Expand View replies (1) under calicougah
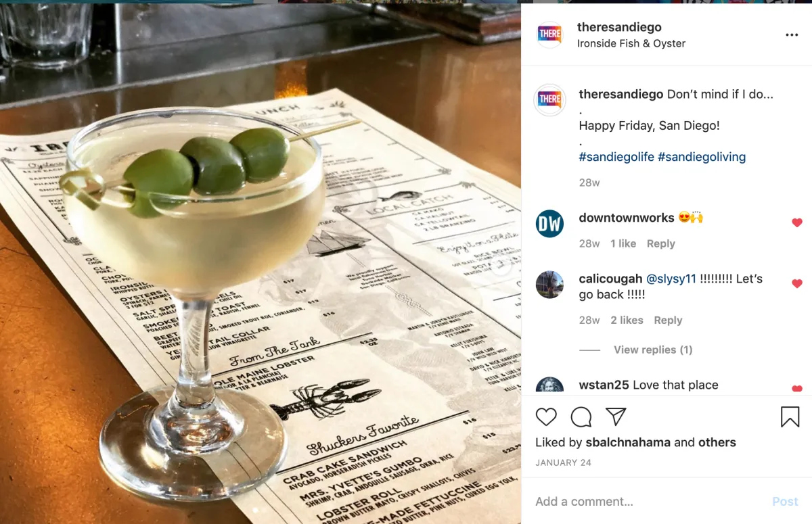The width and height of the screenshot is (812, 524). (653, 350)
